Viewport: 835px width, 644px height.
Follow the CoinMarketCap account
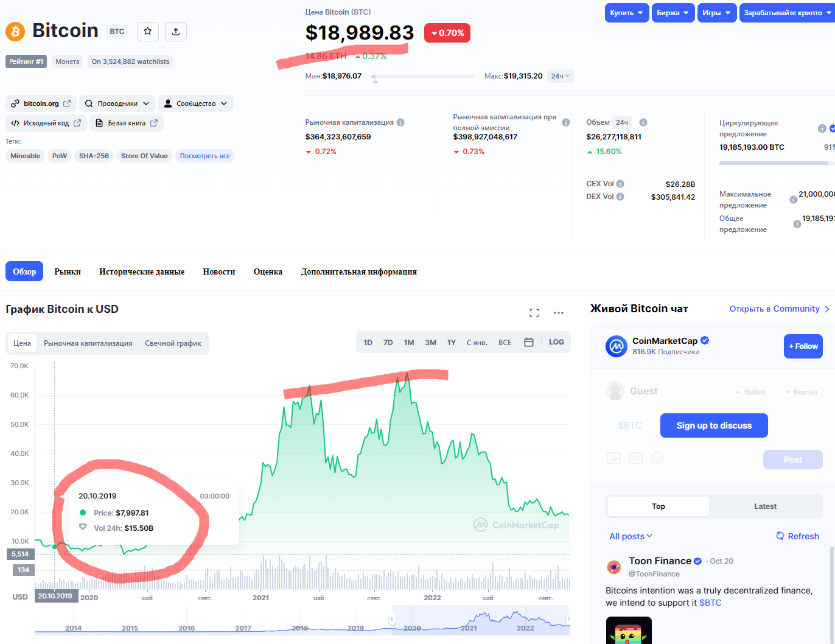[803, 346]
